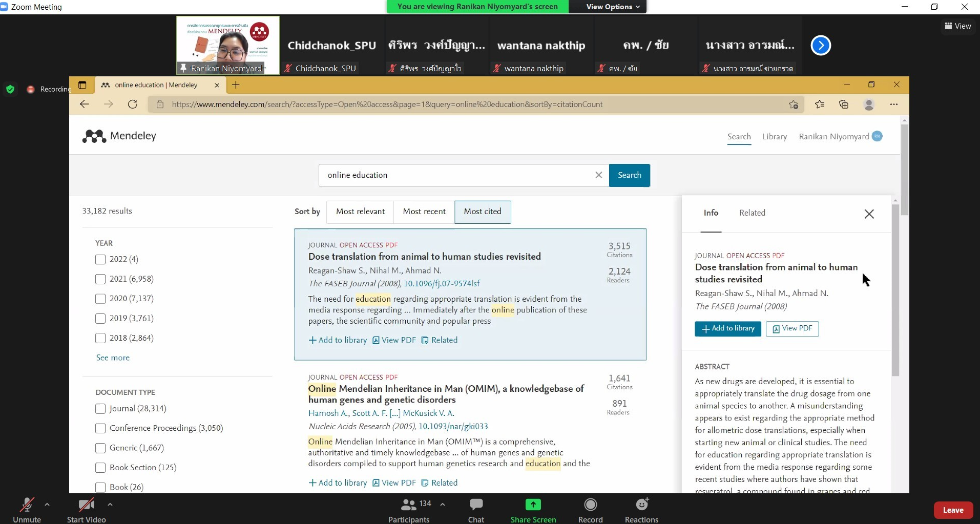Screen dimensions: 980x524
Task: Click Ranikan Niyomyard's video thumbnail
Action: point(228,45)
